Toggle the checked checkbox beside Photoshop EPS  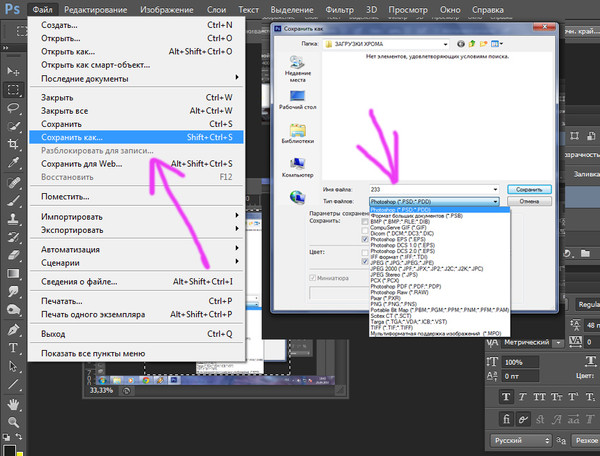pyautogui.click(x=365, y=239)
